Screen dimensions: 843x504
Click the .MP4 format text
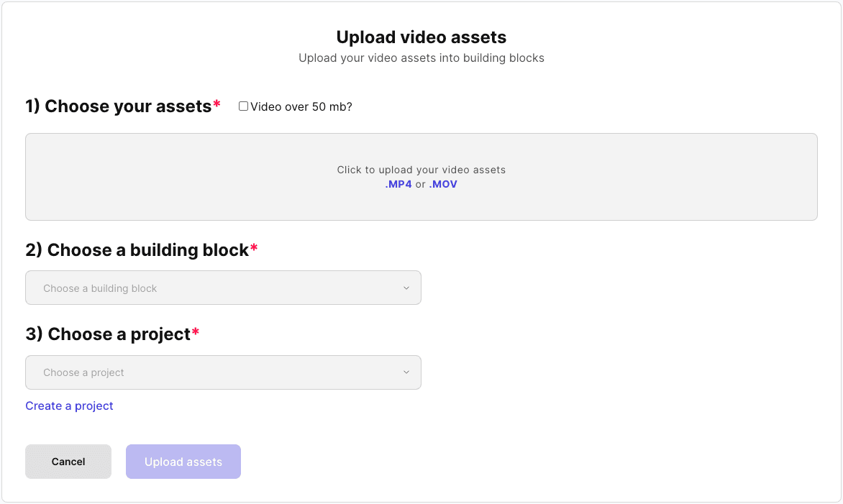[x=398, y=184]
